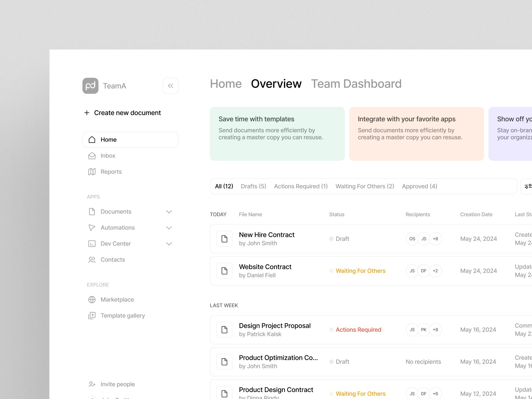Expand the Dev Center submenu chevron
Viewport: 532px width, 399px height.
pyautogui.click(x=169, y=244)
